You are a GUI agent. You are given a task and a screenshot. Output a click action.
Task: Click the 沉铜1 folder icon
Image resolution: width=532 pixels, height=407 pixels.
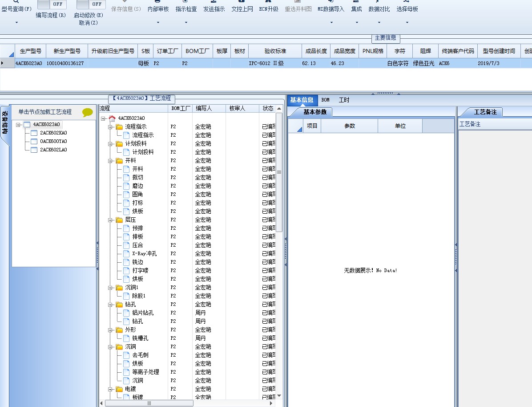pyautogui.click(x=119, y=287)
